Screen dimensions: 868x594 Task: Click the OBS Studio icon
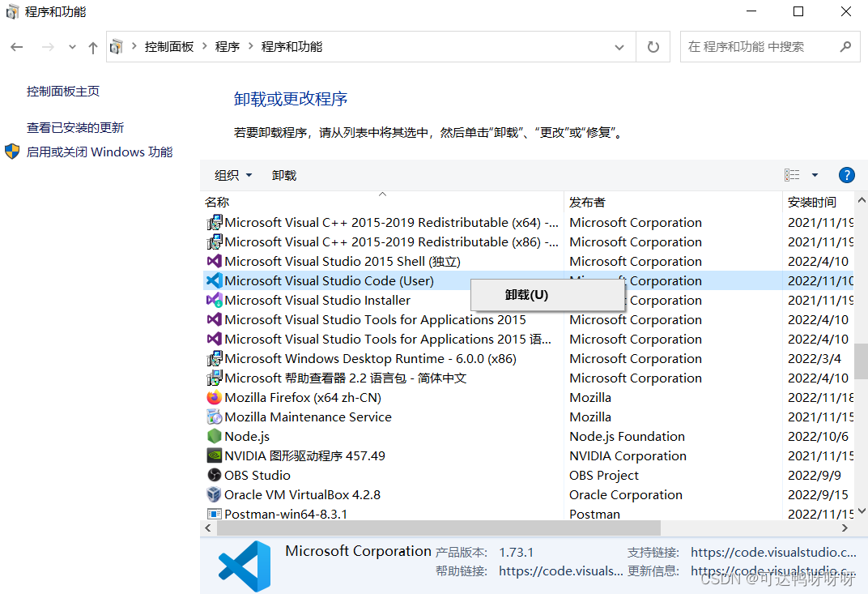(215, 475)
